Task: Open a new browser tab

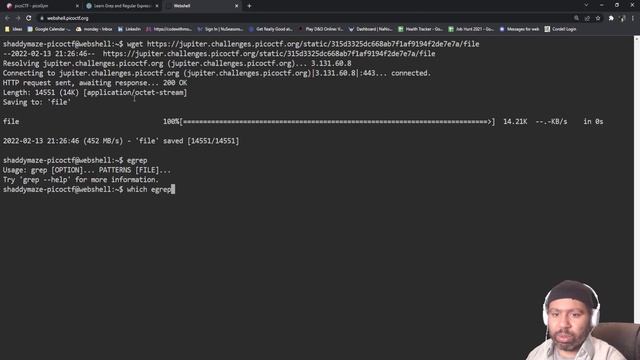Action: tap(249, 6)
